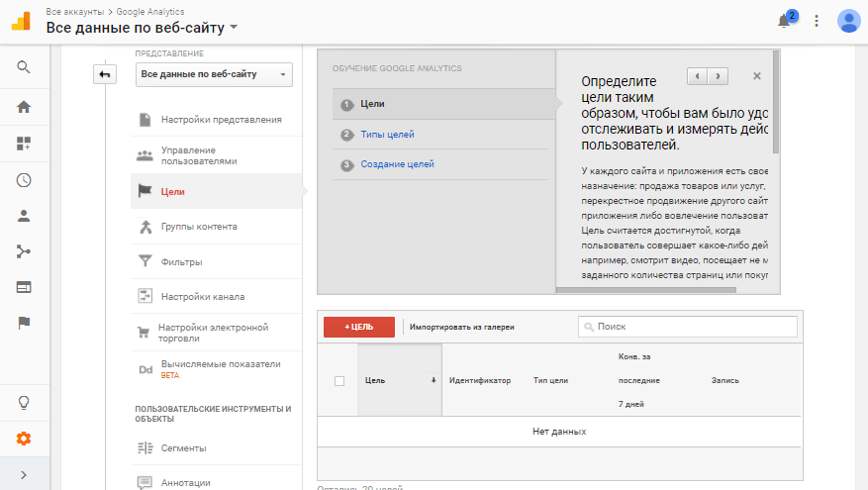This screenshot has height=490, width=868.
Task: Click 'Импортировать из галереи' link
Action: (462, 327)
